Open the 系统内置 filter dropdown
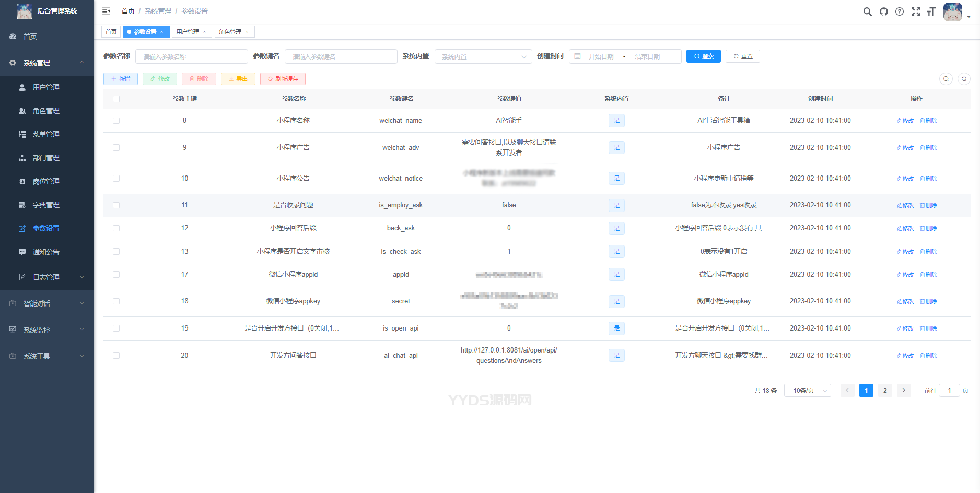Screen dimensions: 980x493 483,56
